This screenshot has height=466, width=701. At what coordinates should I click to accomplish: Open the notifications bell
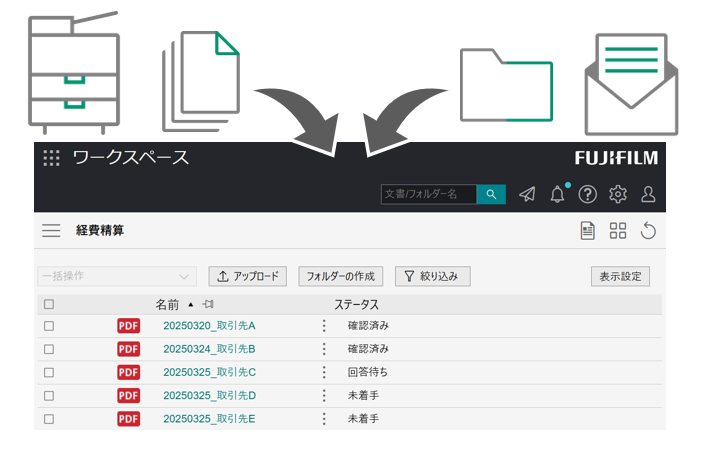[558, 194]
